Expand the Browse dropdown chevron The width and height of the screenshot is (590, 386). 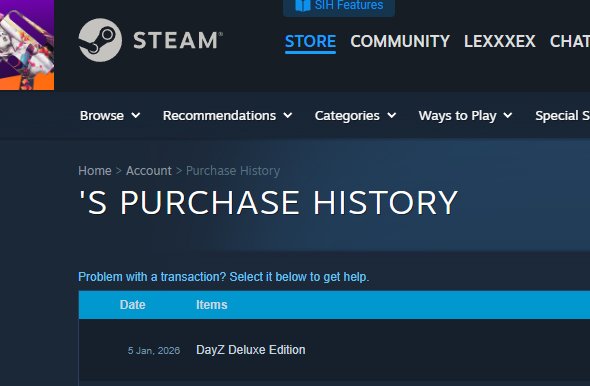[136, 115]
